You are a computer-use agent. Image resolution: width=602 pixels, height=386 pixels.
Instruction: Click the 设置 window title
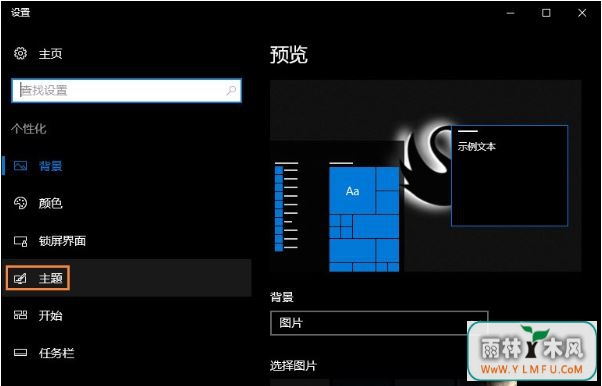(20, 13)
